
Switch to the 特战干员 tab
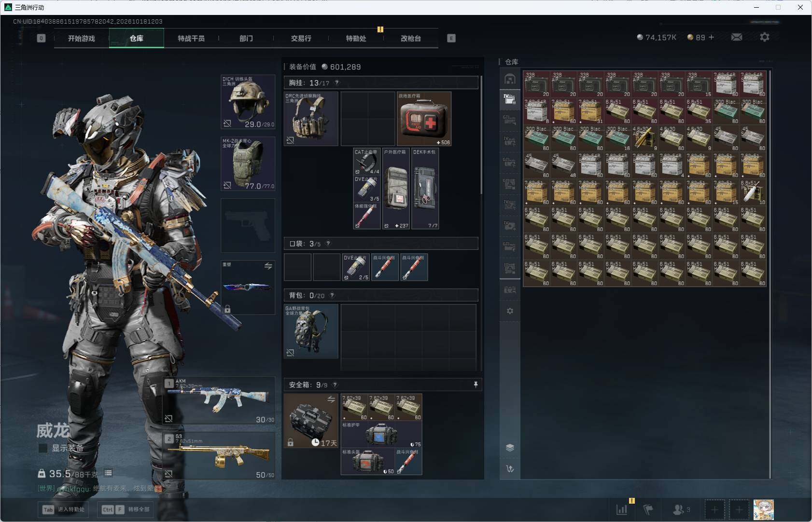tap(191, 38)
